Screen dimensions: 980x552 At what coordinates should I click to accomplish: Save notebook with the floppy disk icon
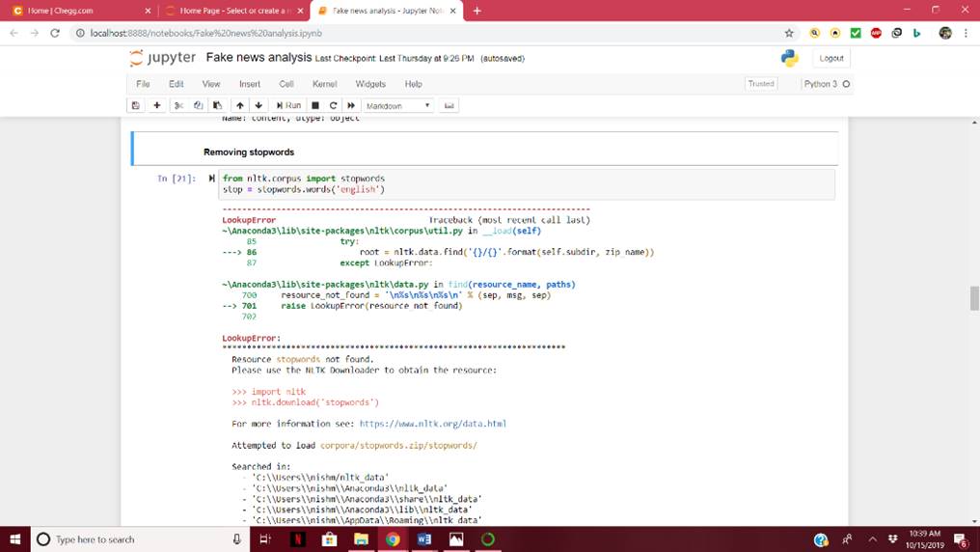(x=136, y=105)
